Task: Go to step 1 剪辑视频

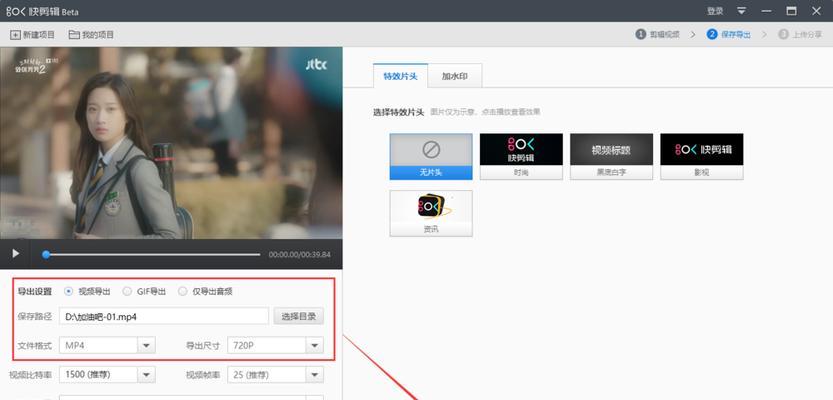Action: coord(658,35)
